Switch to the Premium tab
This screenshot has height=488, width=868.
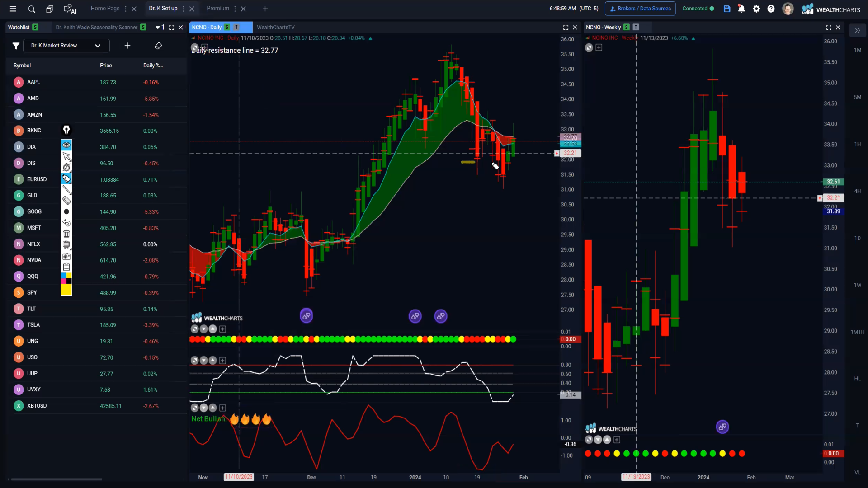[x=218, y=9]
